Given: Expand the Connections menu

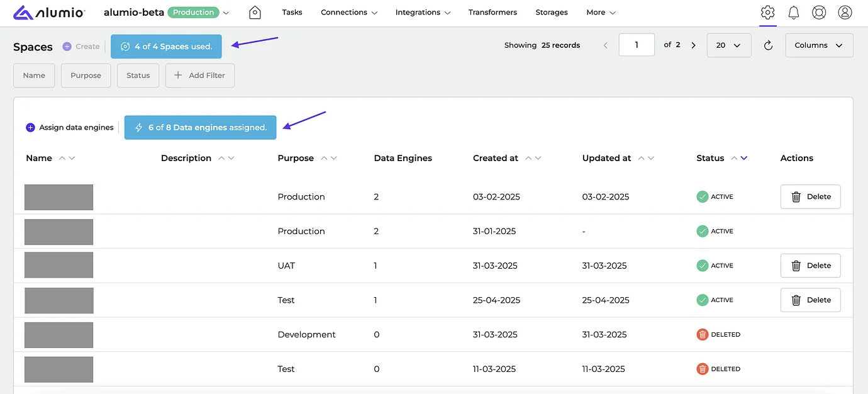Looking at the screenshot, I should pyautogui.click(x=349, y=13).
